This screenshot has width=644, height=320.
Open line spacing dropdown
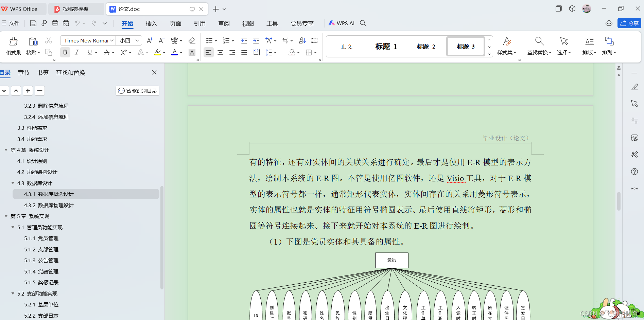tap(275, 52)
